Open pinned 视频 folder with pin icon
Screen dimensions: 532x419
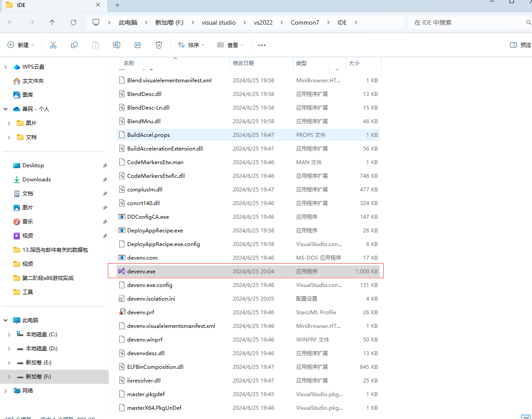click(23, 236)
